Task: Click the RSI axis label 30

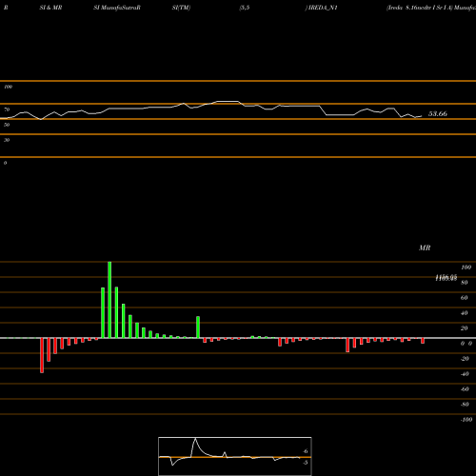Action: pyautogui.click(x=7, y=140)
